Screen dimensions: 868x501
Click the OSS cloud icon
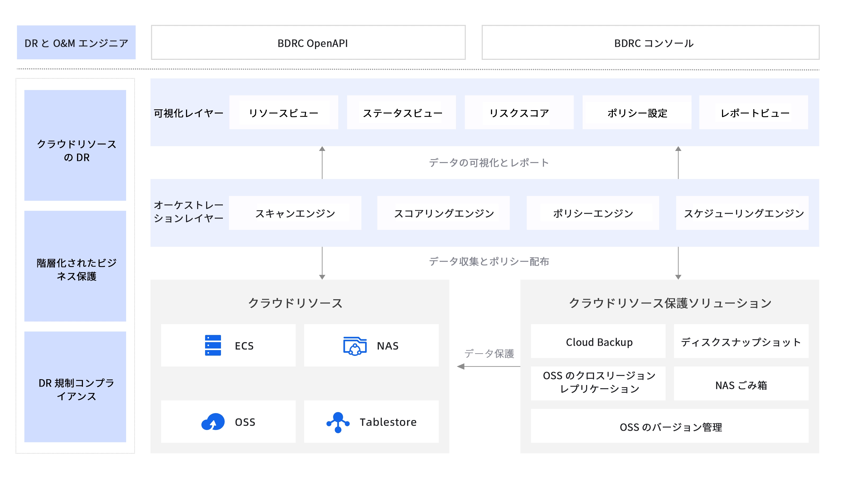click(213, 422)
